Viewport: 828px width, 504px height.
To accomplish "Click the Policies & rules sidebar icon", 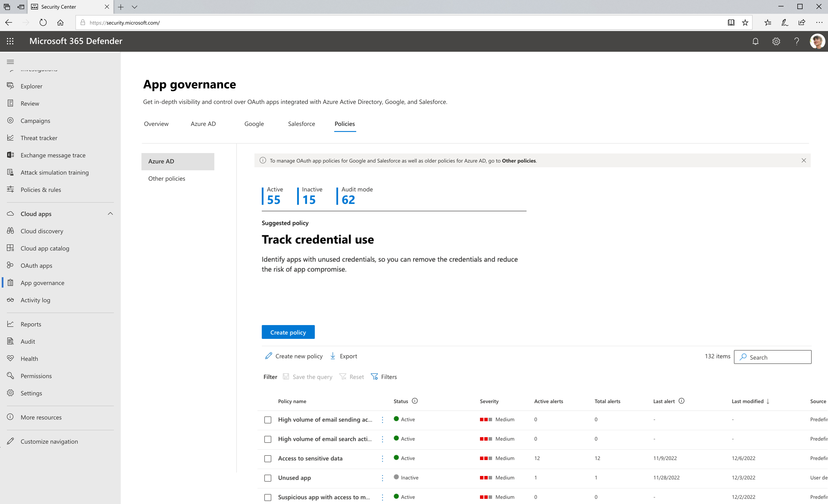I will (x=10, y=189).
